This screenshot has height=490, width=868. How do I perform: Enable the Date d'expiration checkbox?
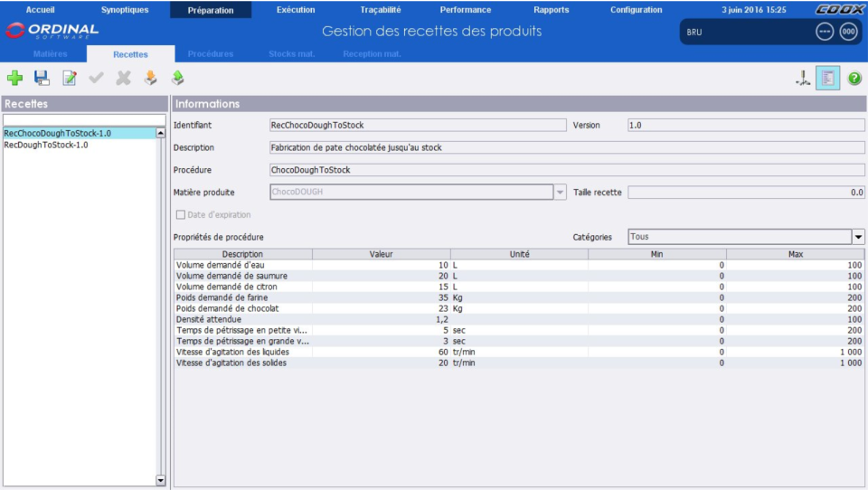coord(180,215)
